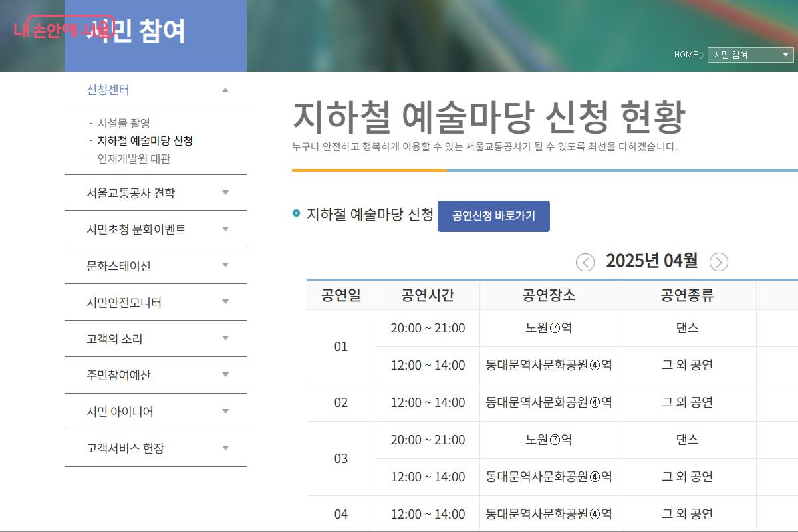Select the 2025년 04월 month label
Viewport: 798px width, 532px height.
(x=652, y=261)
